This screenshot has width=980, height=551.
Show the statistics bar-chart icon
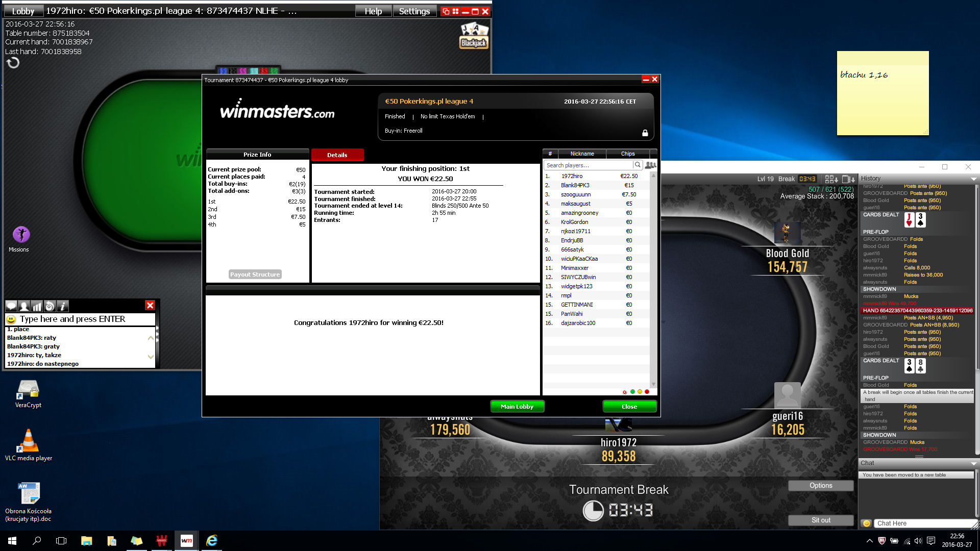coord(37,306)
